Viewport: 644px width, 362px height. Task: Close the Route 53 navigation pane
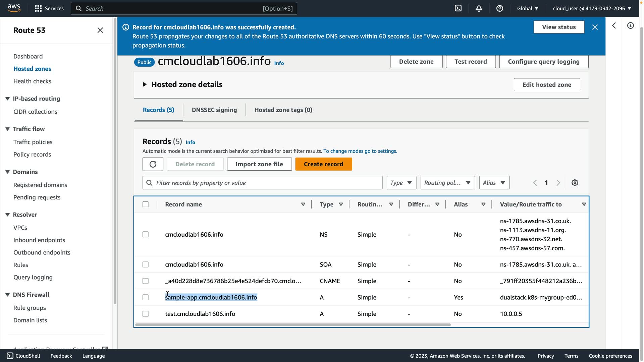pyautogui.click(x=100, y=30)
